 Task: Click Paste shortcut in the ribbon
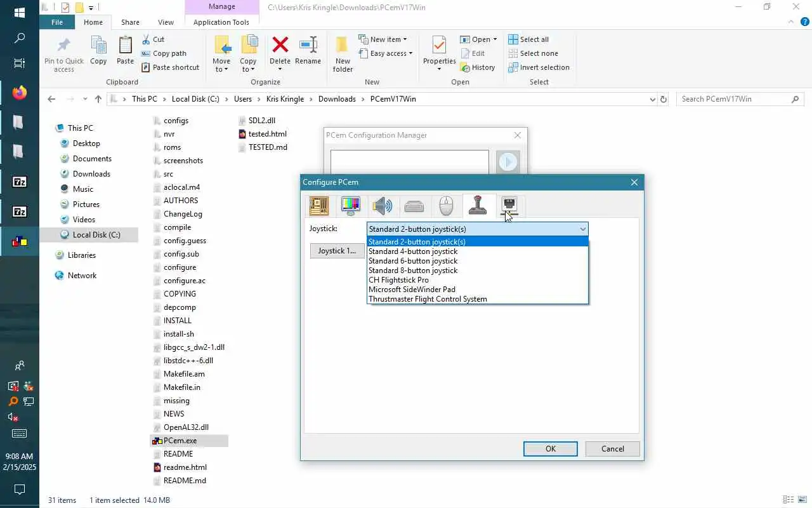tap(170, 67)
